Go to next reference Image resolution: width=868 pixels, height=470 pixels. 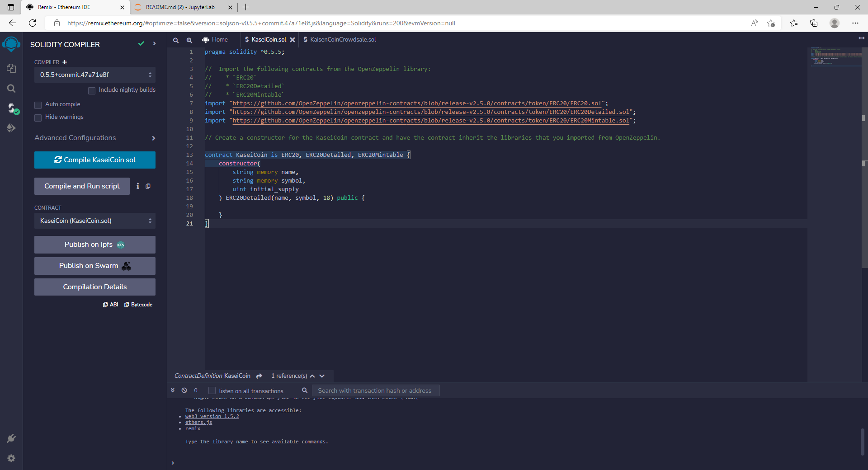322,376
